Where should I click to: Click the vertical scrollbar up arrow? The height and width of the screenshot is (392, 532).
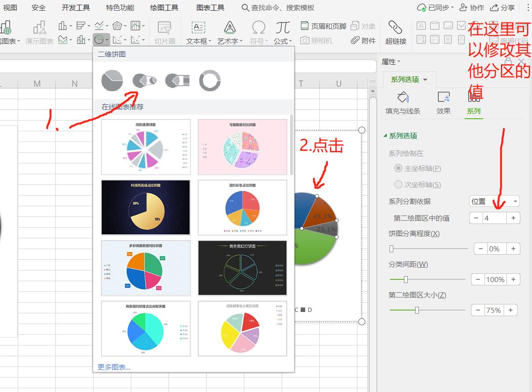[372, 91]
